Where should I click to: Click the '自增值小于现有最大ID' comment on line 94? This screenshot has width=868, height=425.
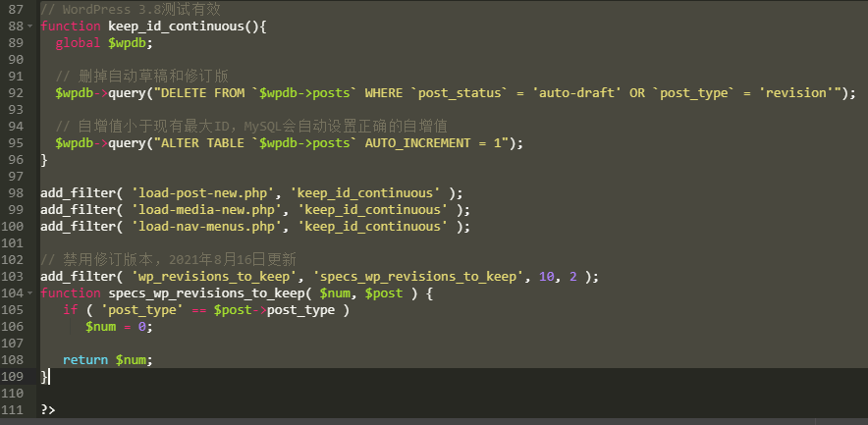pyautogui.click(x=153, y=127)
